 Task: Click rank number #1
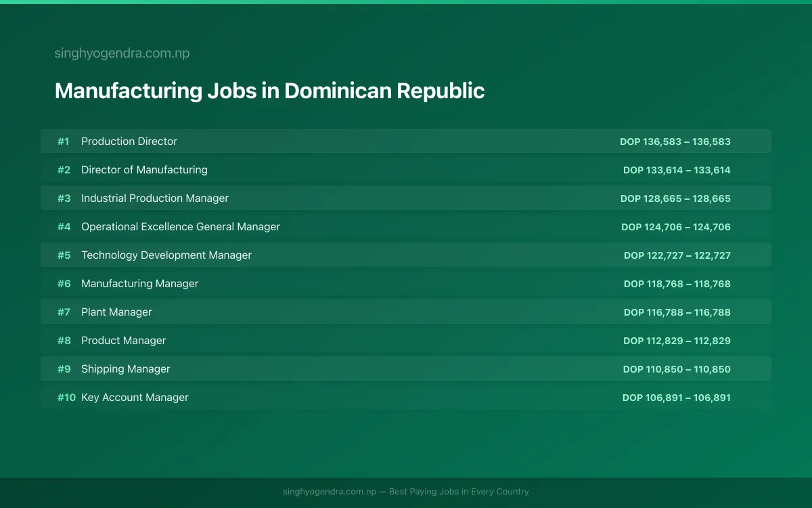click(63, 142)
